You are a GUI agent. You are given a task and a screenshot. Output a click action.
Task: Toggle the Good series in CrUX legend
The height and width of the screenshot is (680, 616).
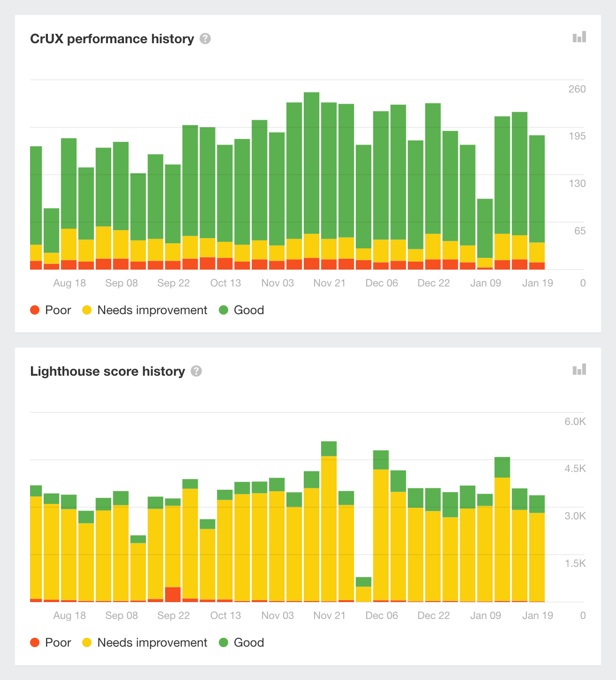click(248, 310)
